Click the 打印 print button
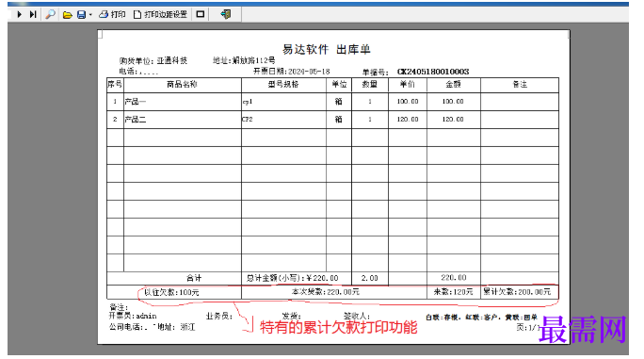644x359 pixels. coord(112,14)
